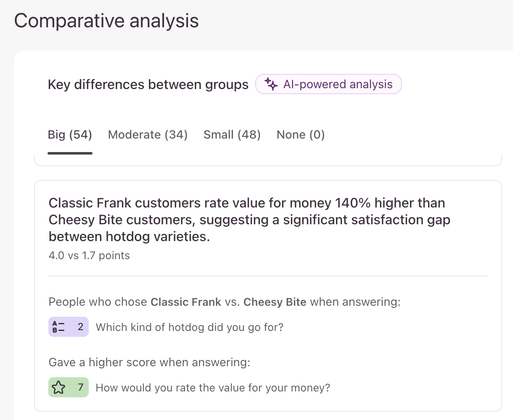This screenshot has height=420, width=513.
Task: Click the 'Comparative analysis' page title
Action: (x=106, y=21)
